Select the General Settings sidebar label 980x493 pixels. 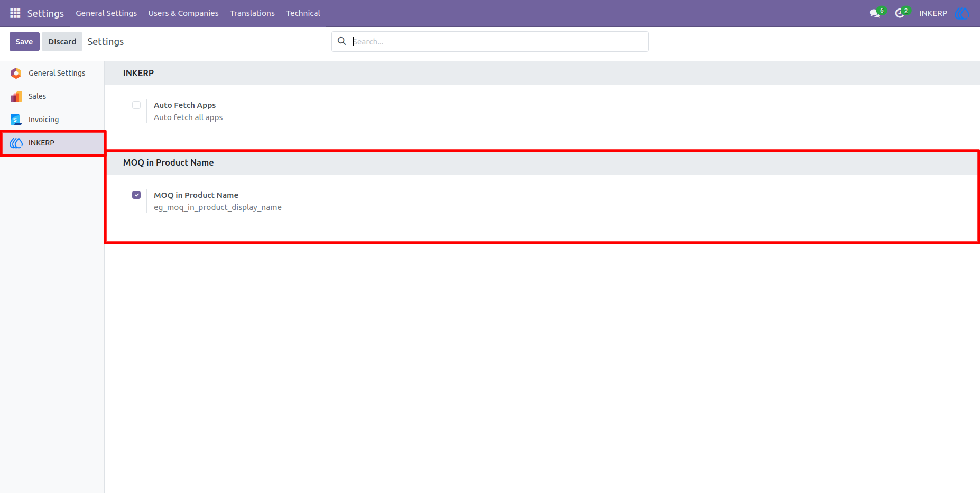pos(57,73)
